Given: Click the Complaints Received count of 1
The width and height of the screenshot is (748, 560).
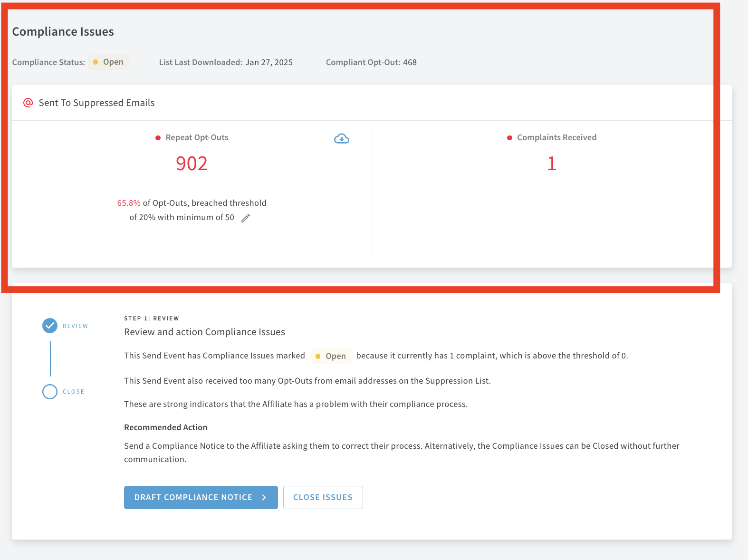Looking at the screenshot, I should pos(551,164).
